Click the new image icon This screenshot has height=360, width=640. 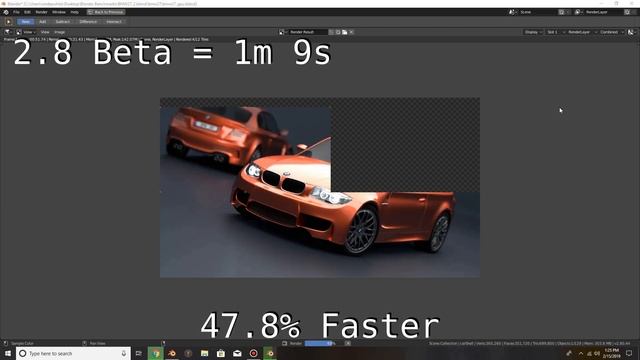tap(338, 32)
